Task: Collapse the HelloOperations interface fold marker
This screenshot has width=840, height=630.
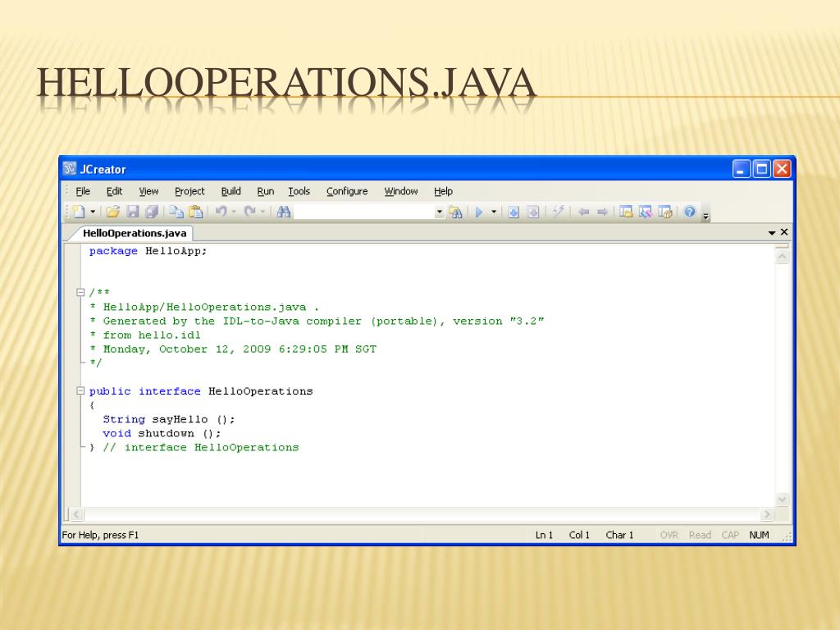Action: 80,391
